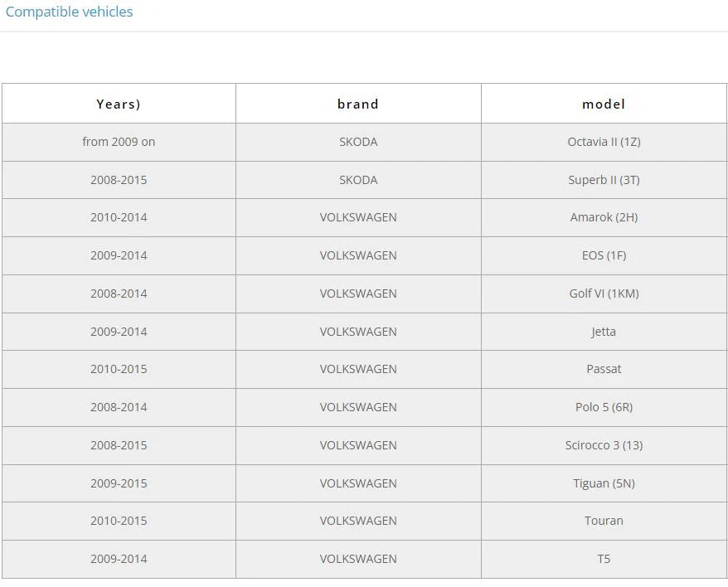Click the 'from 2009 on' years cell
Viewport: 728px width, 587px height.
(119, 142)
